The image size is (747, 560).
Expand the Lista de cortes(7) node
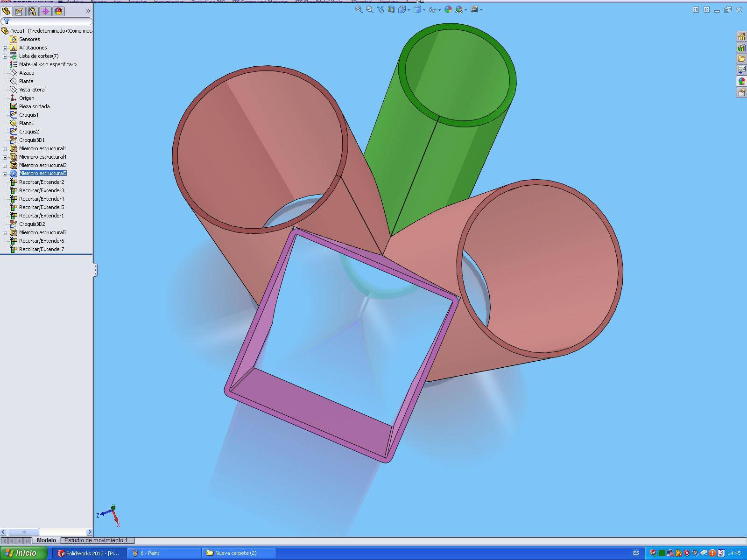tap(5, 56)
